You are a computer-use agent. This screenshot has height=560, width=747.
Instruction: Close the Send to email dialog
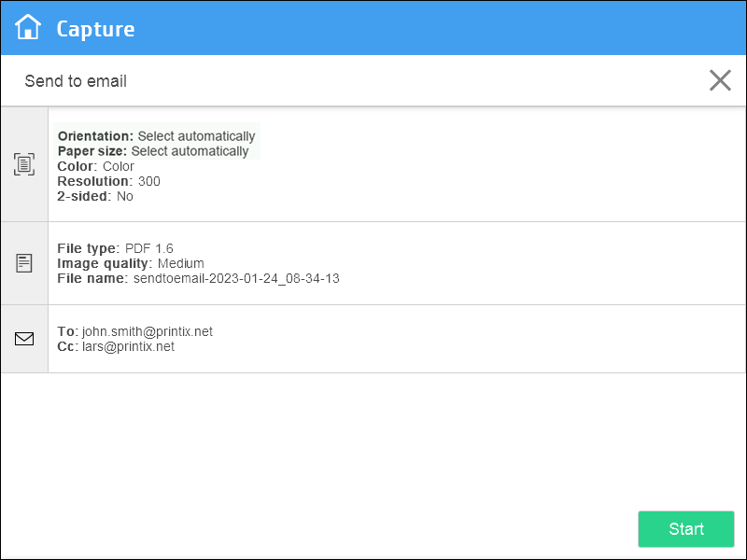click(x=720, y=80)
